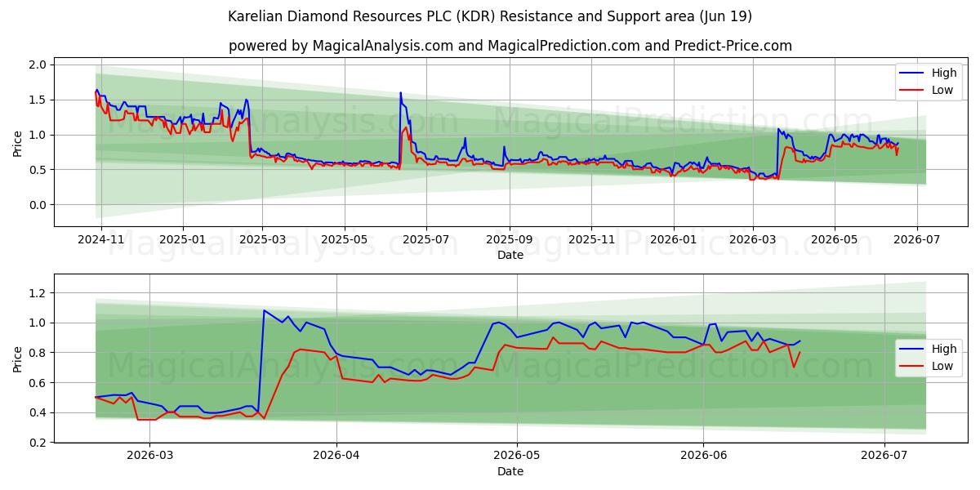The height and width of the screenshot is (490, 980).
Task: Click the '2025-07' date tick label
Action: [425, 241]
